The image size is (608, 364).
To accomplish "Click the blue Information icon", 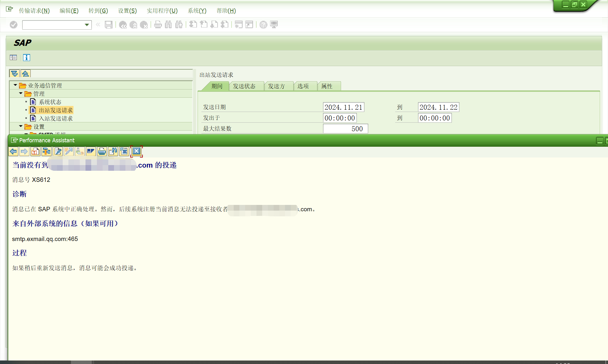I will tap(27, 58).
